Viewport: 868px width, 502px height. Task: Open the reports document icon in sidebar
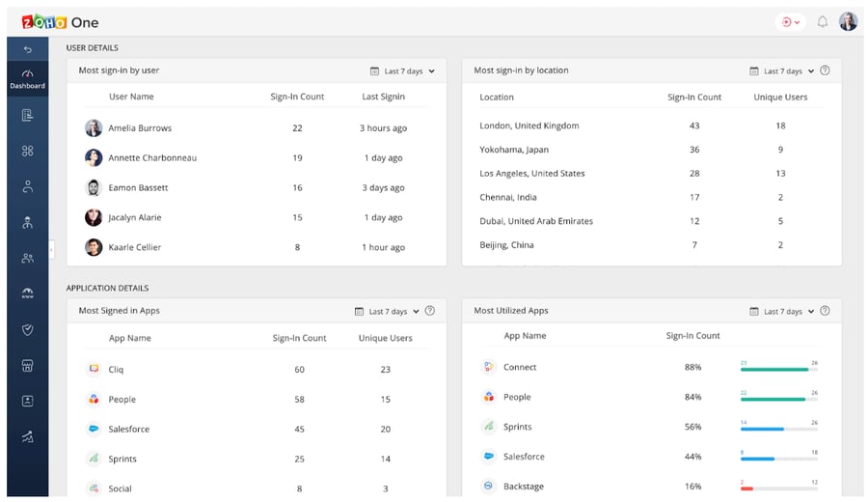(27, 115)
